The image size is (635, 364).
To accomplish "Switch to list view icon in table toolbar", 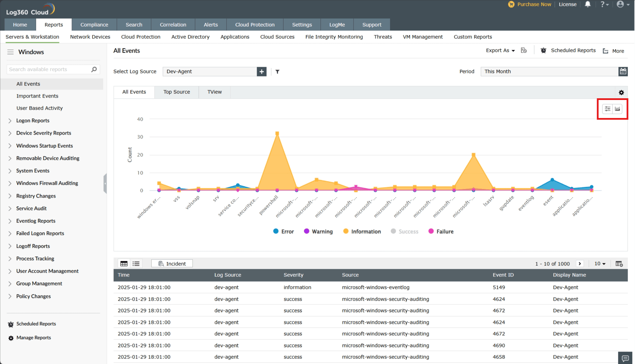I will [x=136, y=264].
